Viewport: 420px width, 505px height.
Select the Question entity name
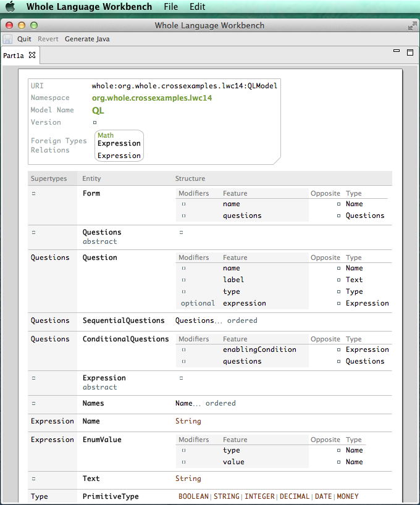(x=99, y=257)
